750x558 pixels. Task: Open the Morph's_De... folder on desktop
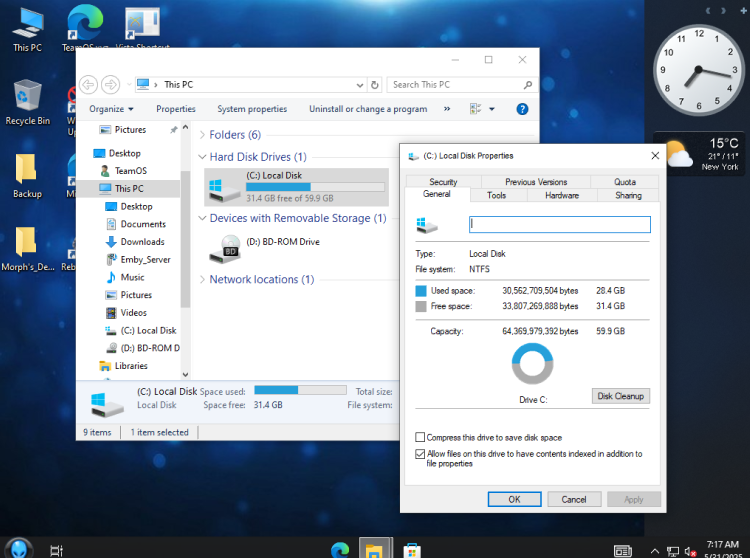(27, 249)
